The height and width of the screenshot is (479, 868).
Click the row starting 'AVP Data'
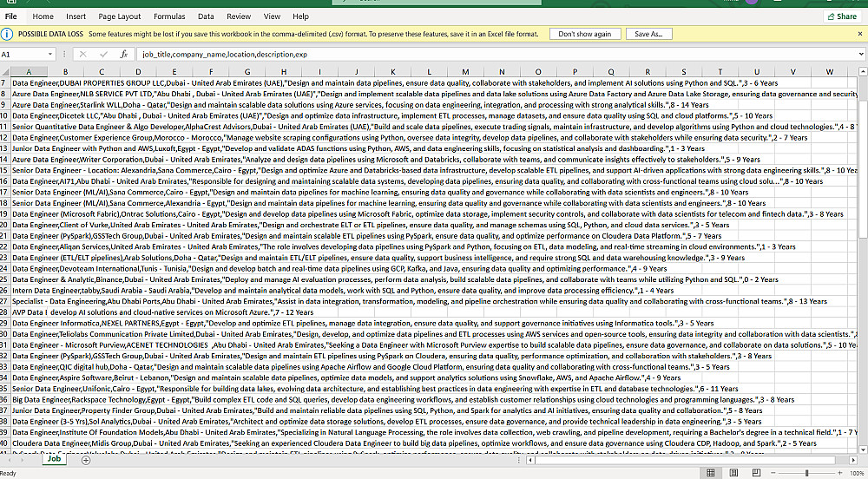tap(162, 312)
